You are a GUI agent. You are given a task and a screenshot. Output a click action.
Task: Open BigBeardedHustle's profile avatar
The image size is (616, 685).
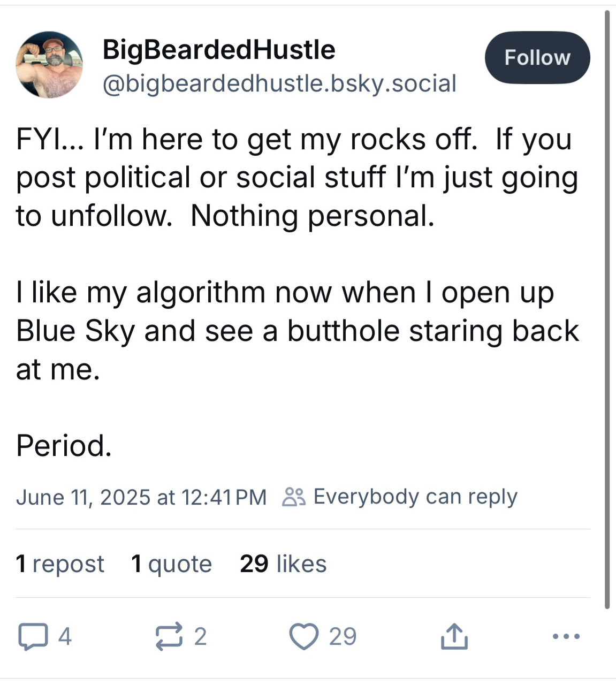[x=49, y=65]
